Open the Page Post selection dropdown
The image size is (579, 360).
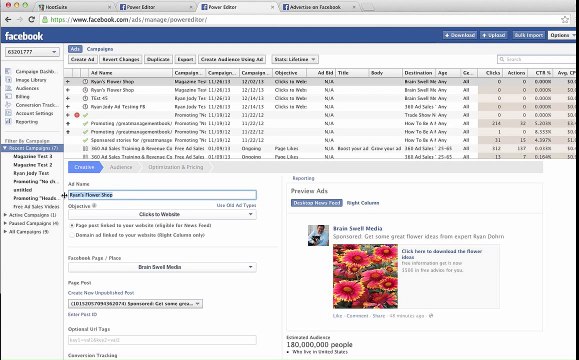tap(135, 304)
